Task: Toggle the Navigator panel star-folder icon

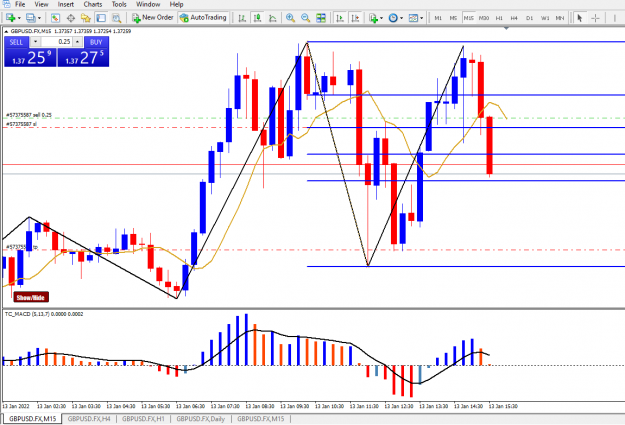Action: [86, 18]
